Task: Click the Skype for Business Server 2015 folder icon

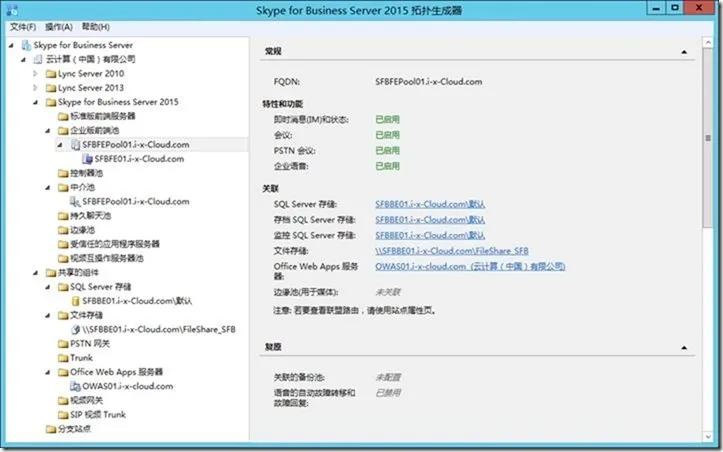Action: pos(51,102)
